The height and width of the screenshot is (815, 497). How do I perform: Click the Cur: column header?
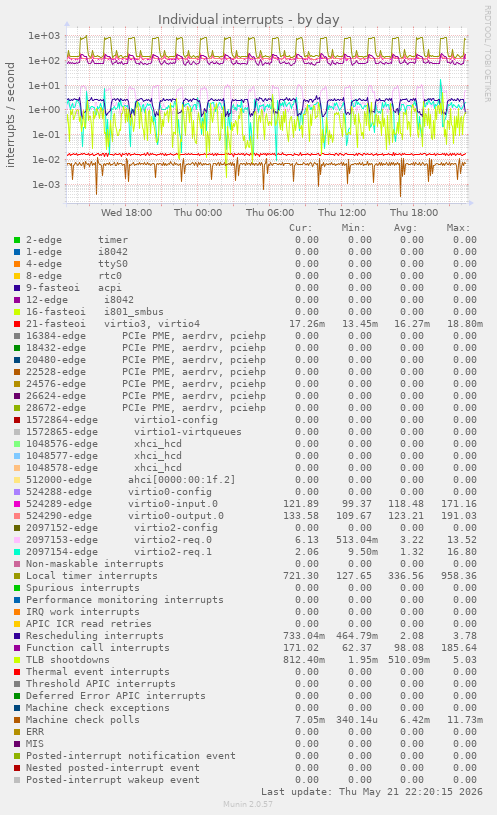pos(300,228)
